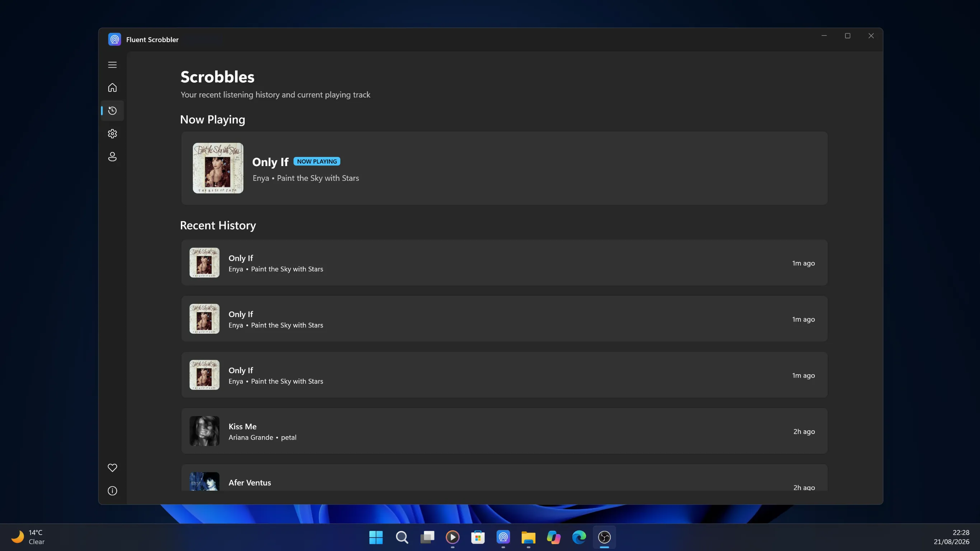The width and height of the screenshot is (980, 551).
Task: Go to the Home page icon
Action: pyautogui.click(x=112, y=88)
